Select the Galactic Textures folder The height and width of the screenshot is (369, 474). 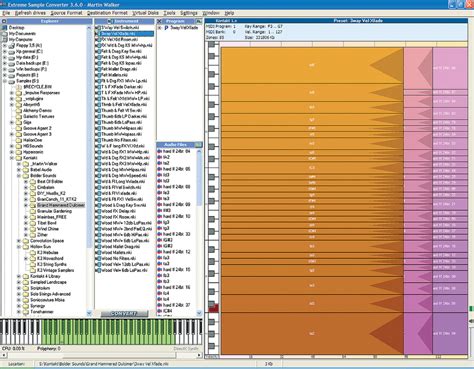[x=39, y=117]
